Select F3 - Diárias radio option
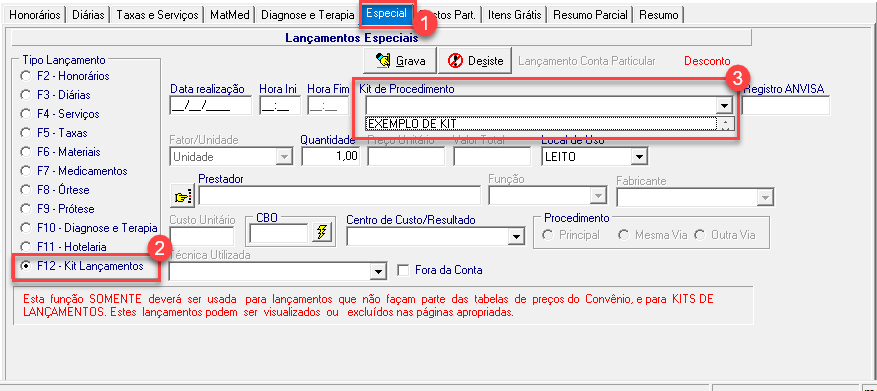Image resolution: width=877 pixels, height=391 pixels. 25,95
